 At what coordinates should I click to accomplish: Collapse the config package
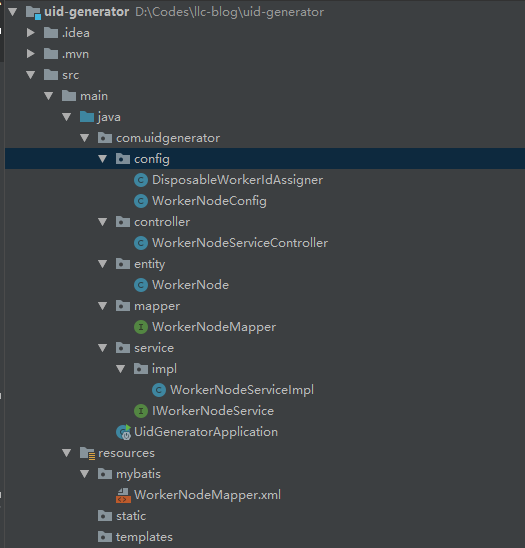(x=102, y=159)
